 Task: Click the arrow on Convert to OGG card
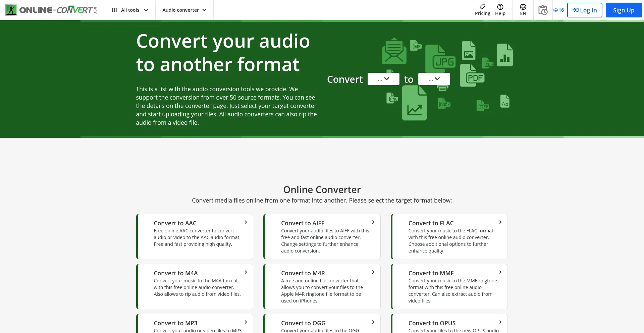[x=373, y=322]
